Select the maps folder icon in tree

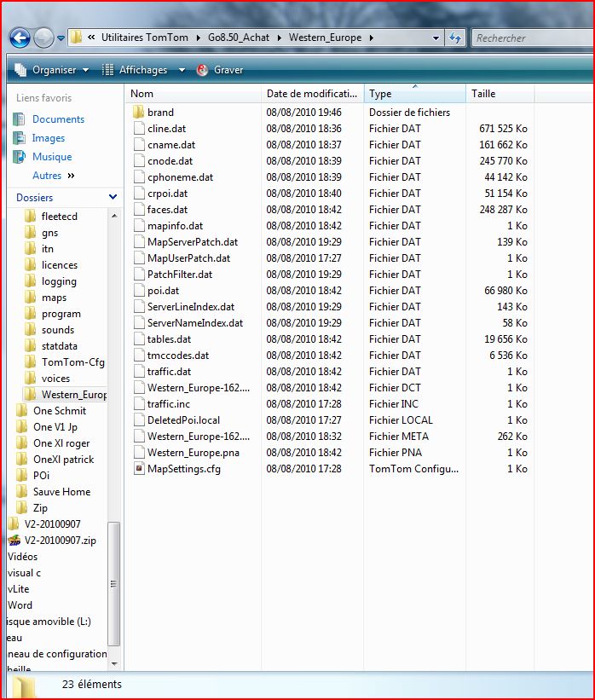(x=30, y=297)
